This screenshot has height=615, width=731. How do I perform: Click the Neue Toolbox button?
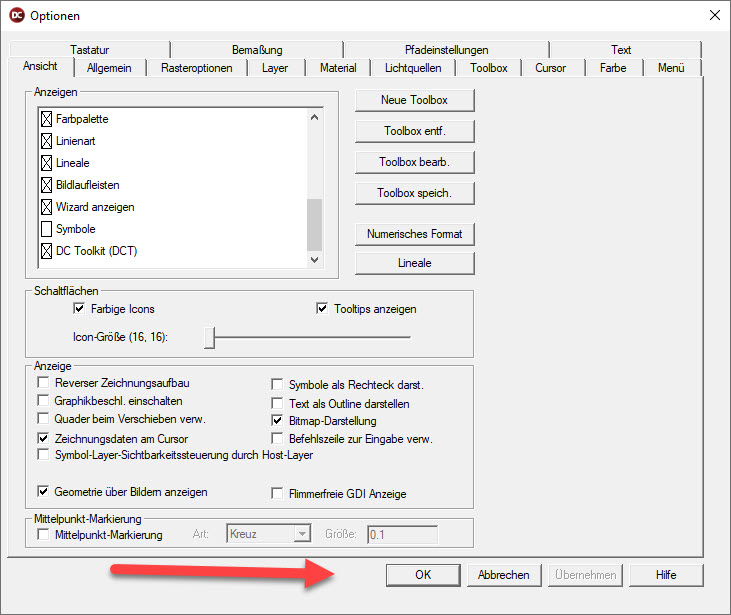click(414, 100)
